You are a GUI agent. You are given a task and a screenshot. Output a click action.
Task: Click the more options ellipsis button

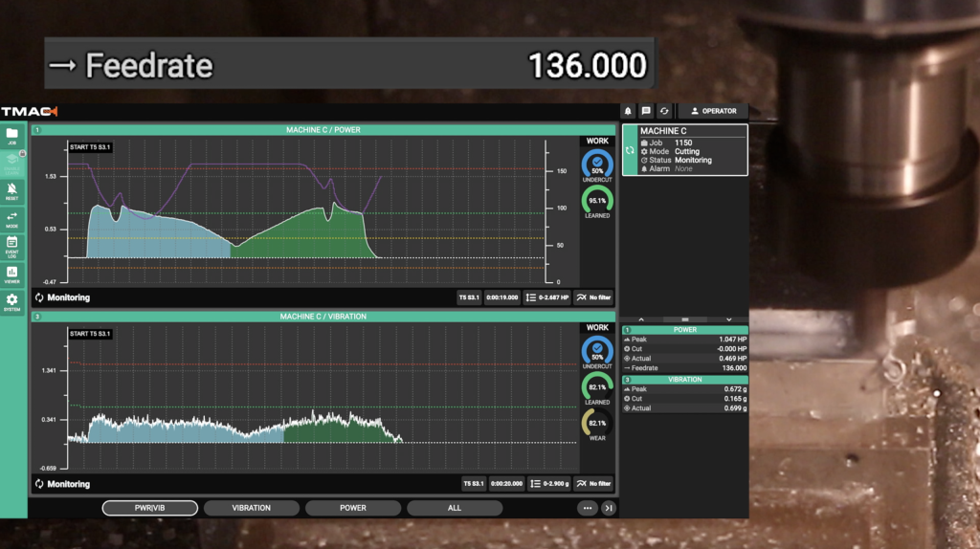tap(587, 508)
